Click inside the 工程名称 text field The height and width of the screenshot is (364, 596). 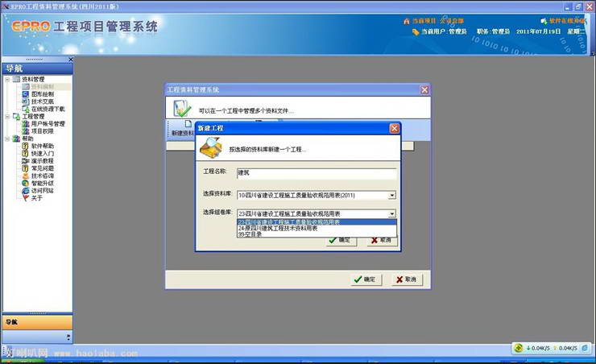pyautogui.click(x=317, y=174)
